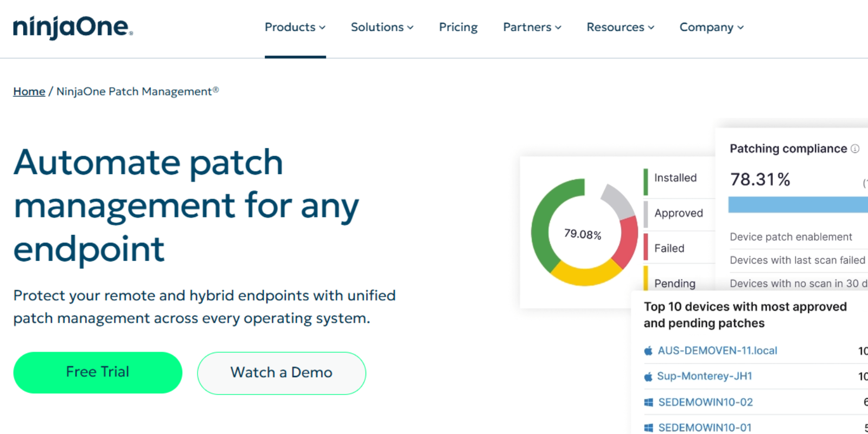
Task: Click the Watch a Demo button
Action: tap(282, 373)
